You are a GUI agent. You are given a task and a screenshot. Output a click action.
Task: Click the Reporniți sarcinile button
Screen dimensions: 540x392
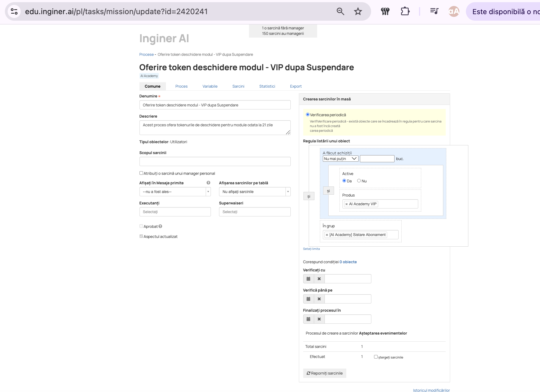pyautogui.click(x=325, y=373)
